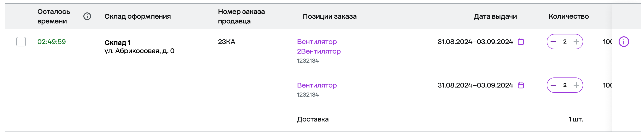Click quantity value field in first row

(x=565, y=42)
